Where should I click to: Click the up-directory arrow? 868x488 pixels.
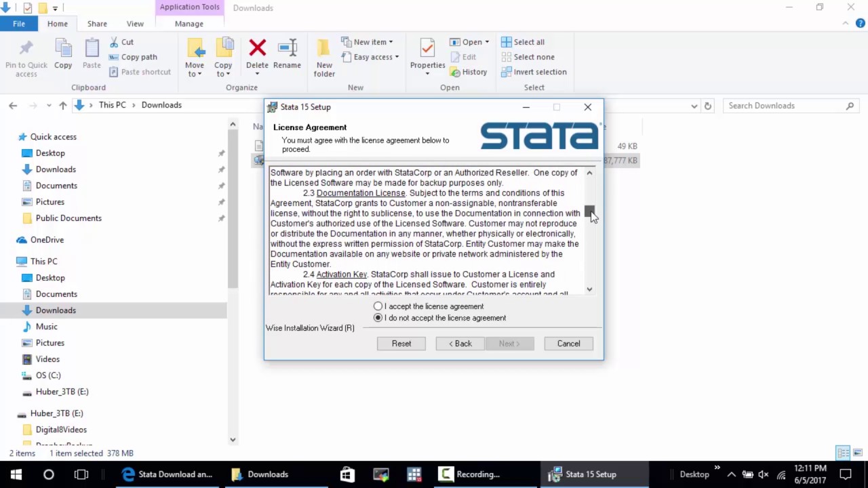tap(63, 106)
